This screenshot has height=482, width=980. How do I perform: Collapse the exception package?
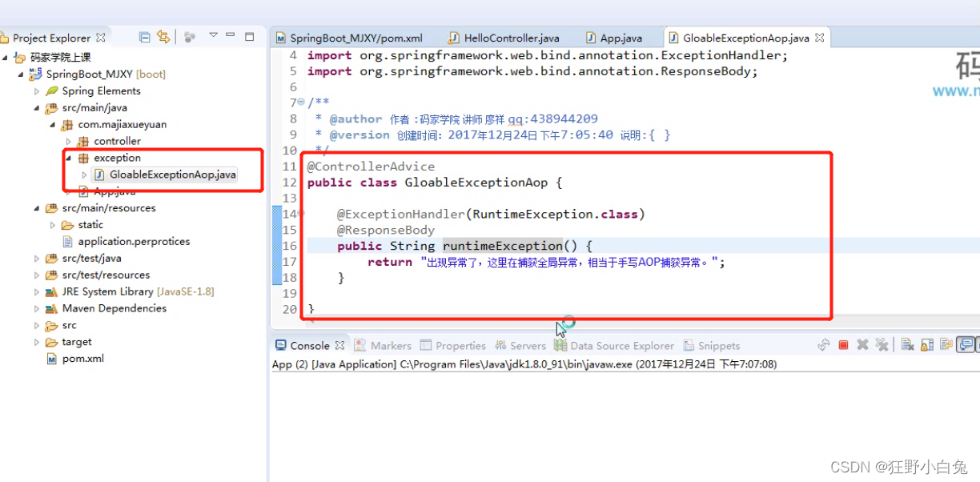click(69, 159)
